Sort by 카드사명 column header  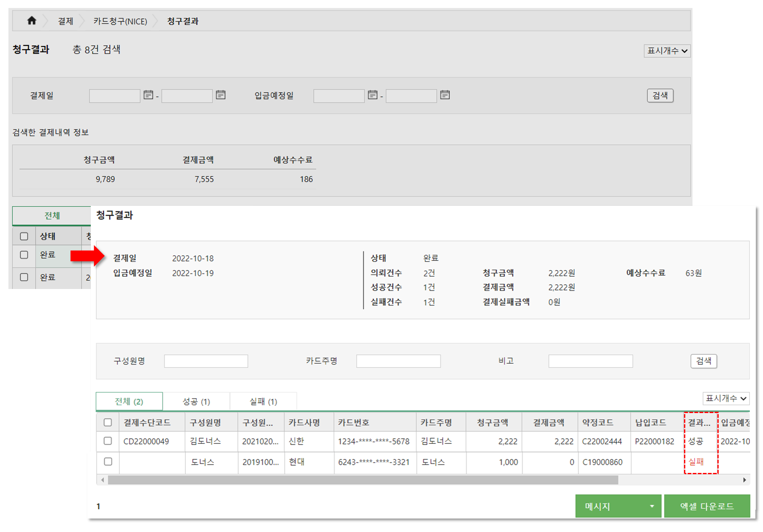click(x=309, y=422)
